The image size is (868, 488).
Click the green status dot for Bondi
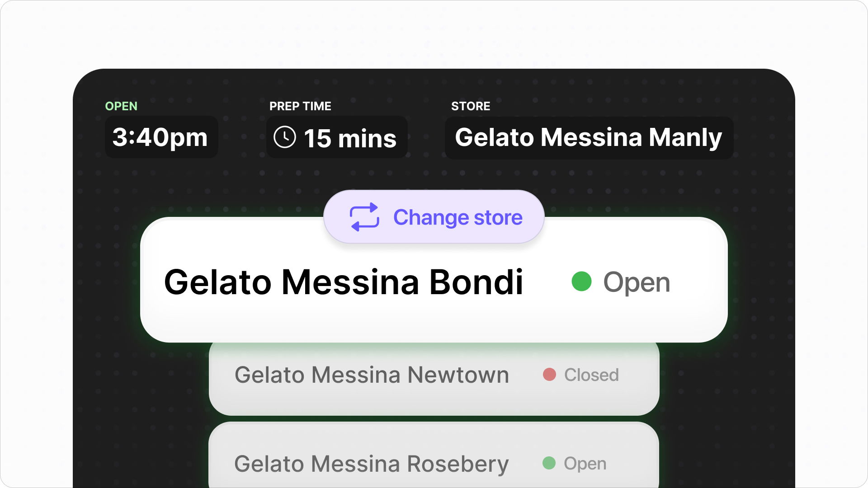581,282
